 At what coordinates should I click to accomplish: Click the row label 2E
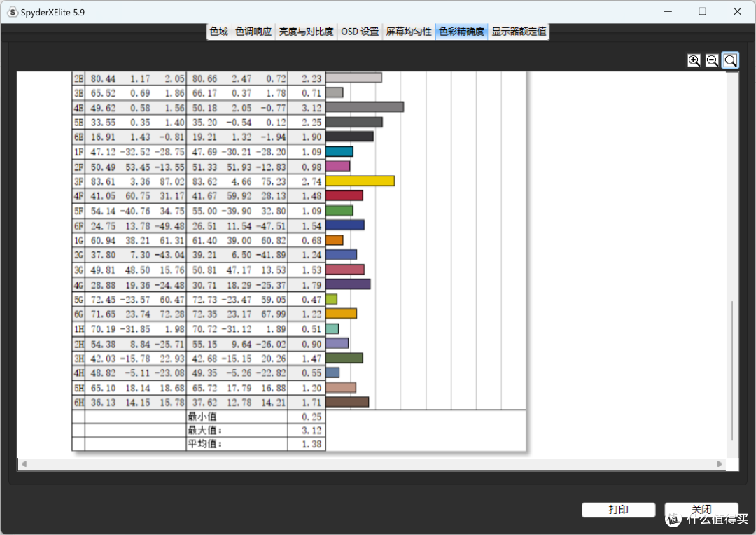[78, 78]
